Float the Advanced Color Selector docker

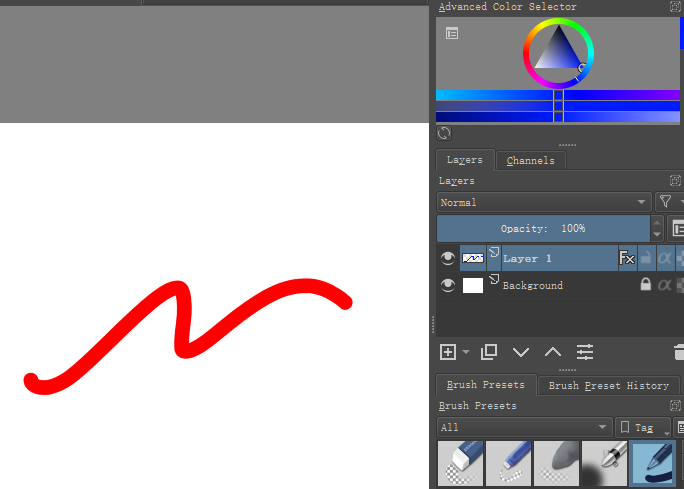675,7
